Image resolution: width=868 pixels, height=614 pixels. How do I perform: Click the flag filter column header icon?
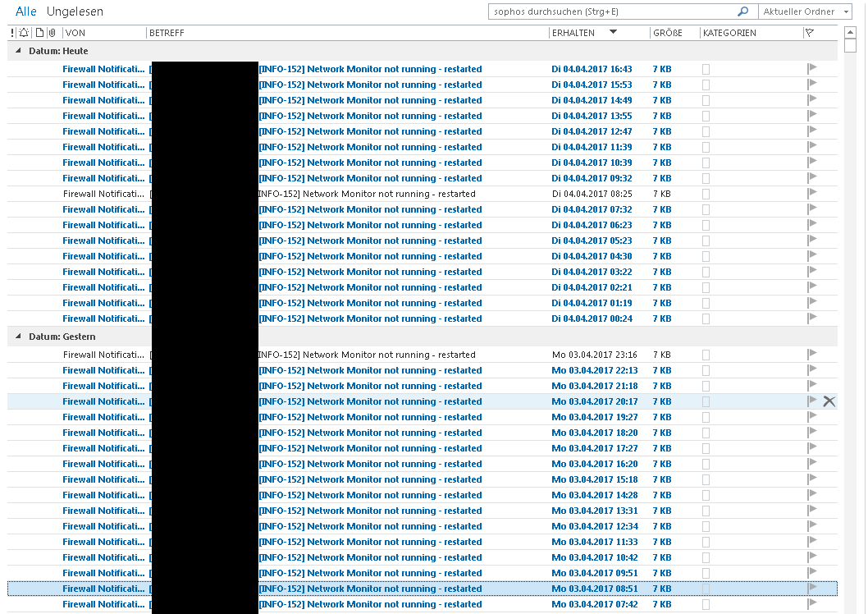pyautogui.click(x=810, y=33)
